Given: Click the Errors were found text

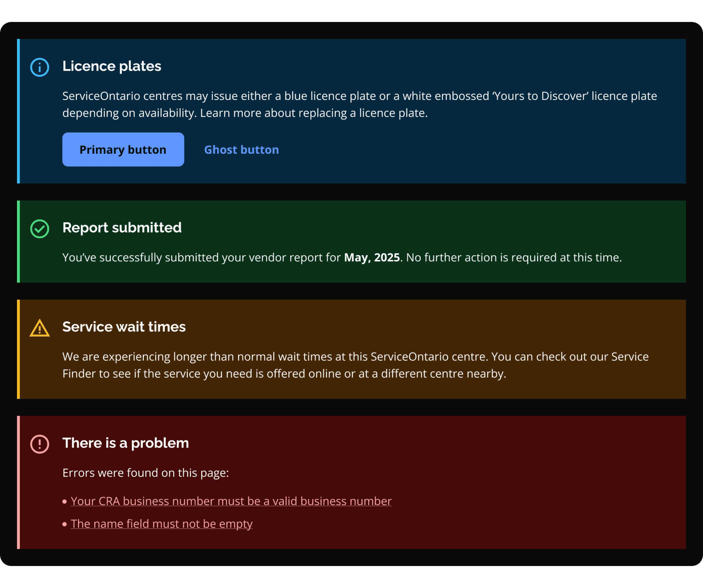Looking at the screenshot, I should pyautogui.click(x=146, y=473).
